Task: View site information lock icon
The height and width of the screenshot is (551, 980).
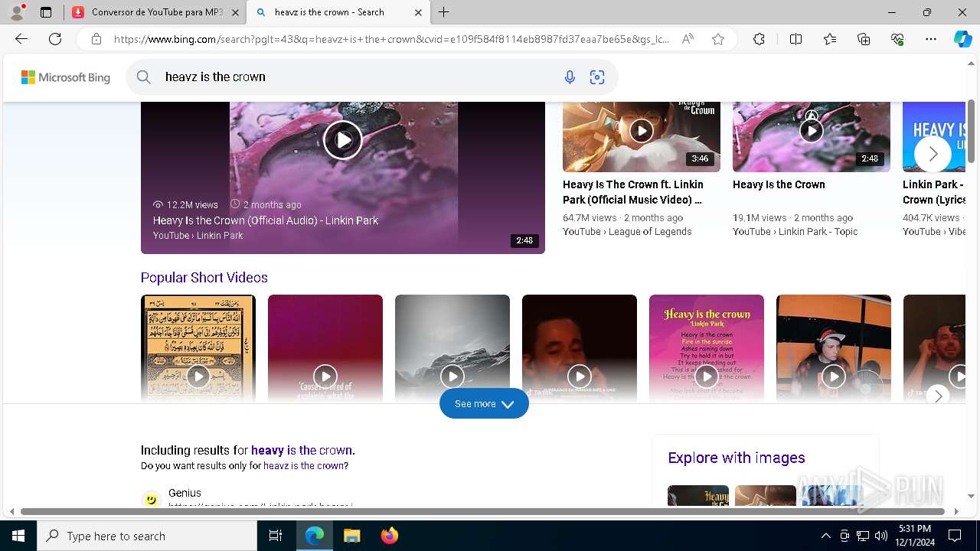Action: tap(96, 39)
